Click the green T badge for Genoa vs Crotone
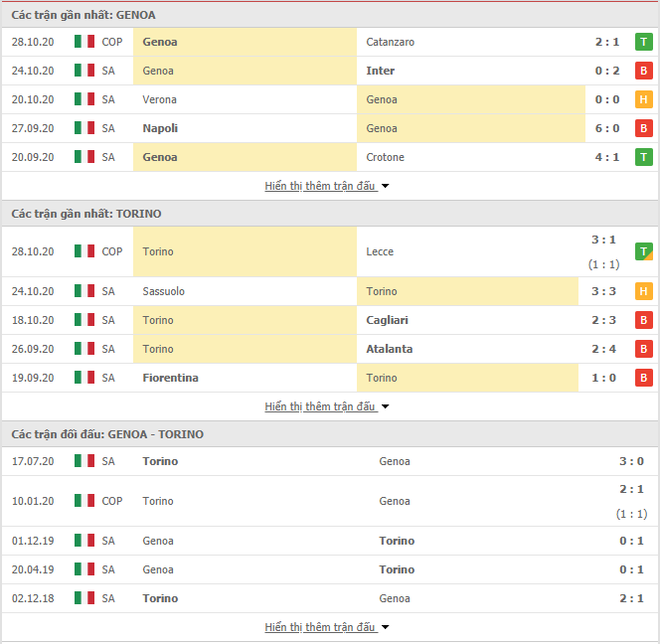The image size is (660, 644). 643,157
